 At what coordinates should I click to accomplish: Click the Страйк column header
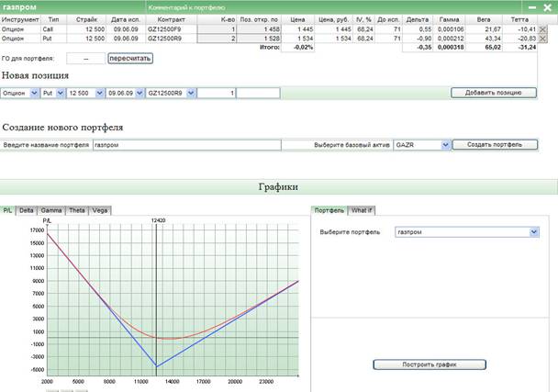87,19
